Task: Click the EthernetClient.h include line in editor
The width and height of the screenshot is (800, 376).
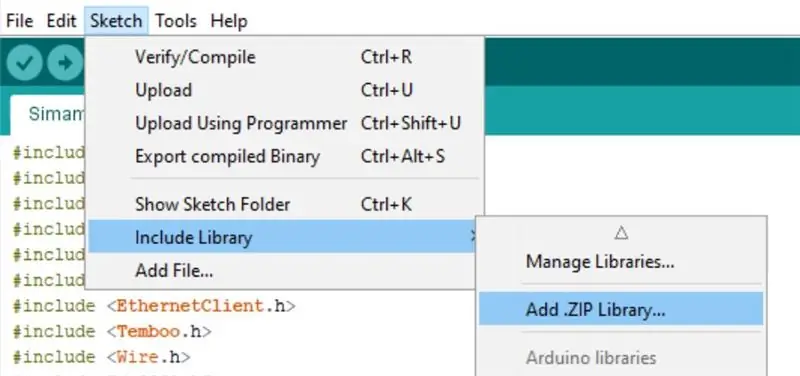Action: point(154,306)
